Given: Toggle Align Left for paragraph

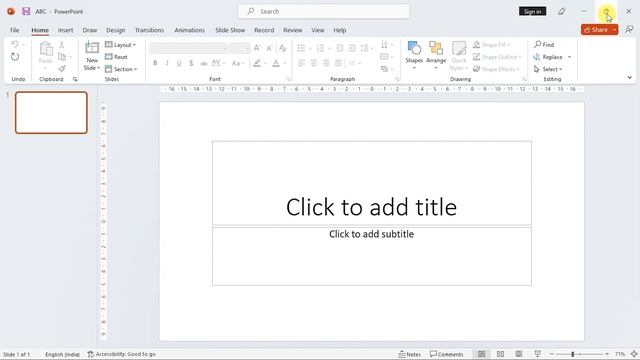Looking at the screenshot, I should coord(302,63).
